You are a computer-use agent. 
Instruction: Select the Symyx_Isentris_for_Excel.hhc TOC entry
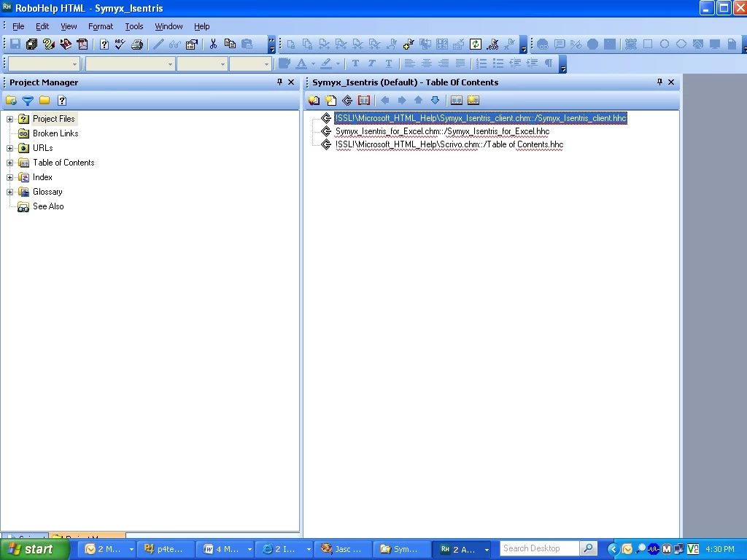click(443, 131)
